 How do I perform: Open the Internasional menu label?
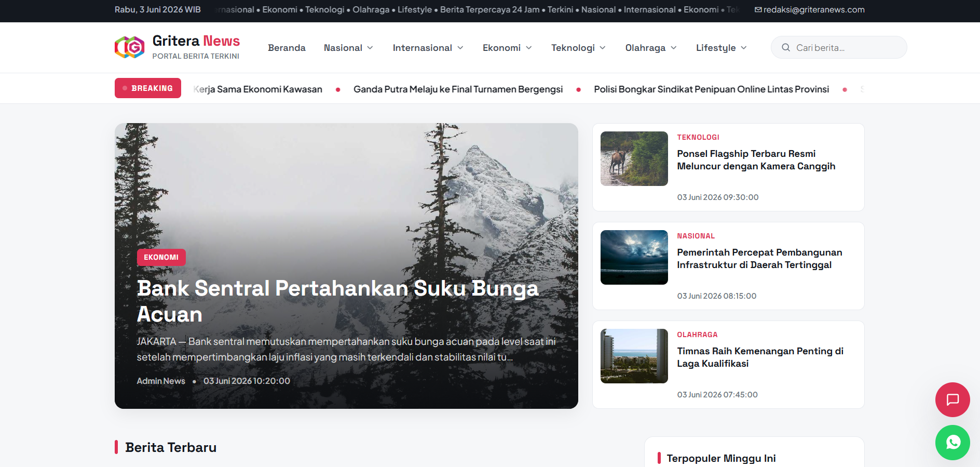pos(423,48)
